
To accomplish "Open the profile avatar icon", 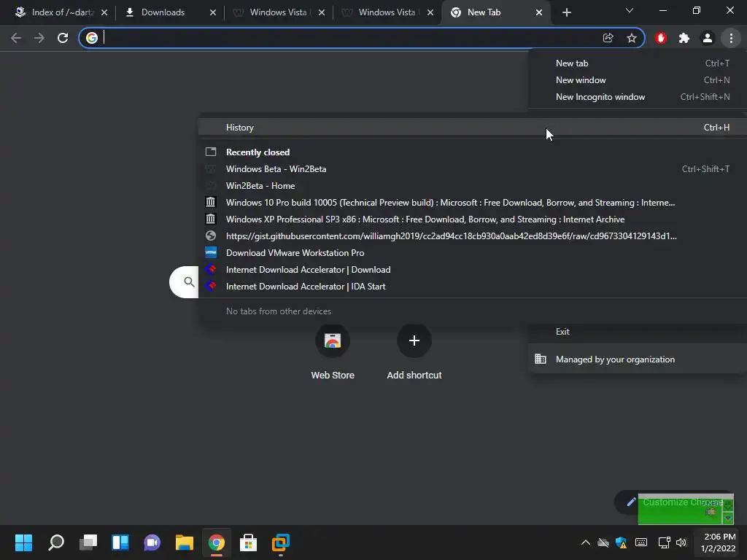I will coord(708,38).
